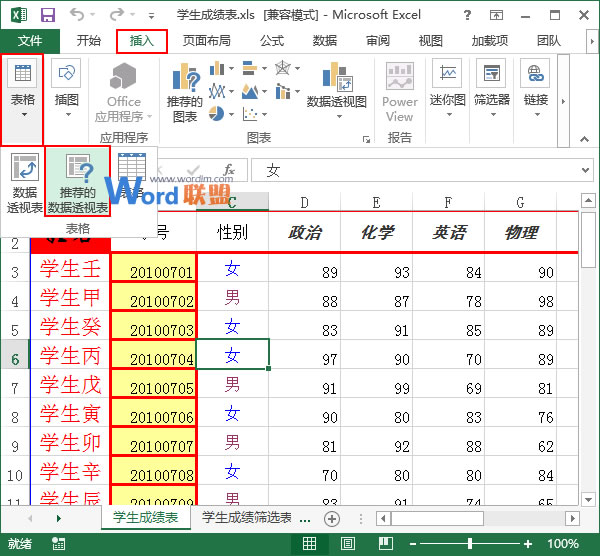Insert a scatter chart icon
The image size is (600, 556).
249,114
